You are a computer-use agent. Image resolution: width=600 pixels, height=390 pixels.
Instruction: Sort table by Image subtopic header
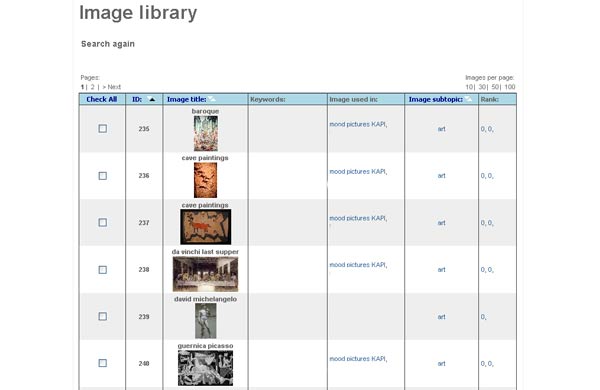click(435, 100)
